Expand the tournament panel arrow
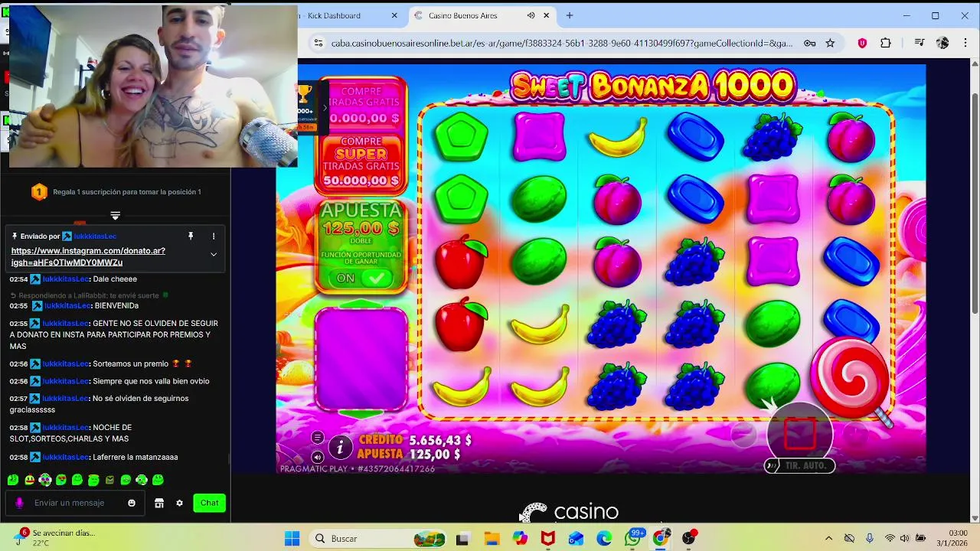This screenshot has height=551, width=980. tap(324, 108)
